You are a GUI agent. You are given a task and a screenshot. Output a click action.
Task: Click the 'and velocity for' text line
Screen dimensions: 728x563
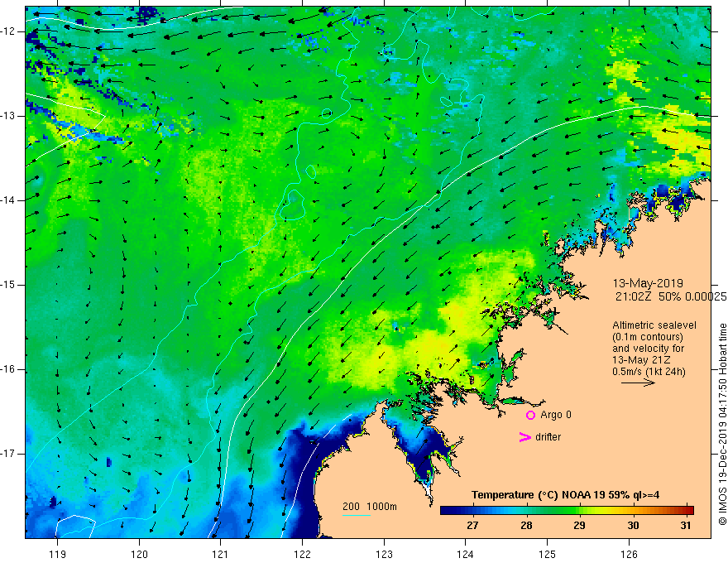[x=648, y=349]
